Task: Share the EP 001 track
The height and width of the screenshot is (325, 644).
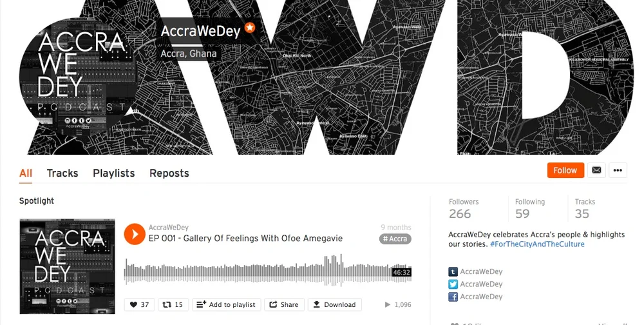Action: click(284, 304)
